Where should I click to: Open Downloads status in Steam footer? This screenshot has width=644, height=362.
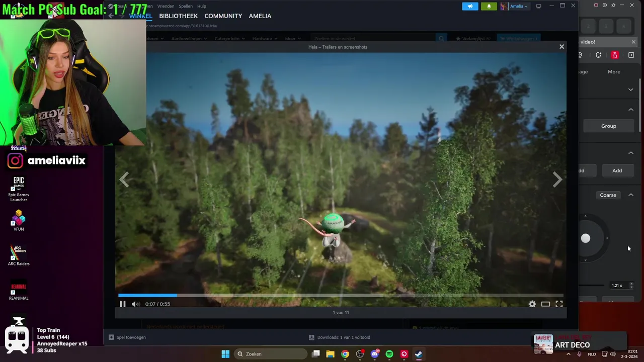(x=340, y=337)
